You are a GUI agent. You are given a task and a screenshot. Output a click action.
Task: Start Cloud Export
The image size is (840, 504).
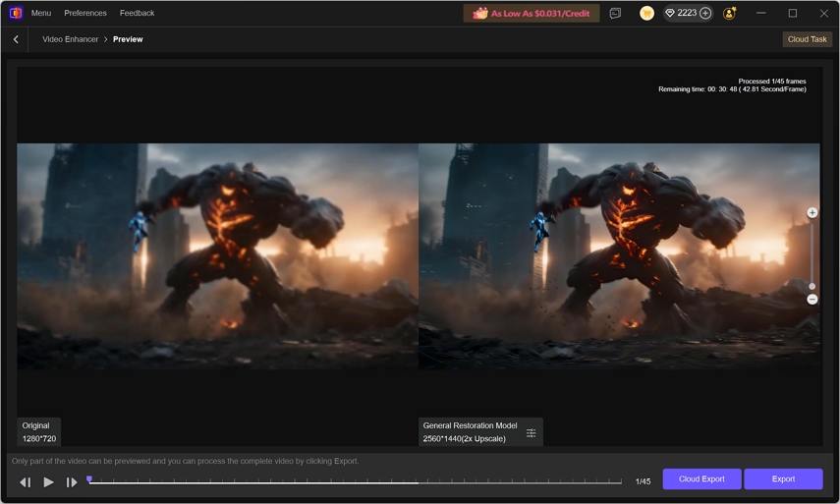(x=701, y=478)
